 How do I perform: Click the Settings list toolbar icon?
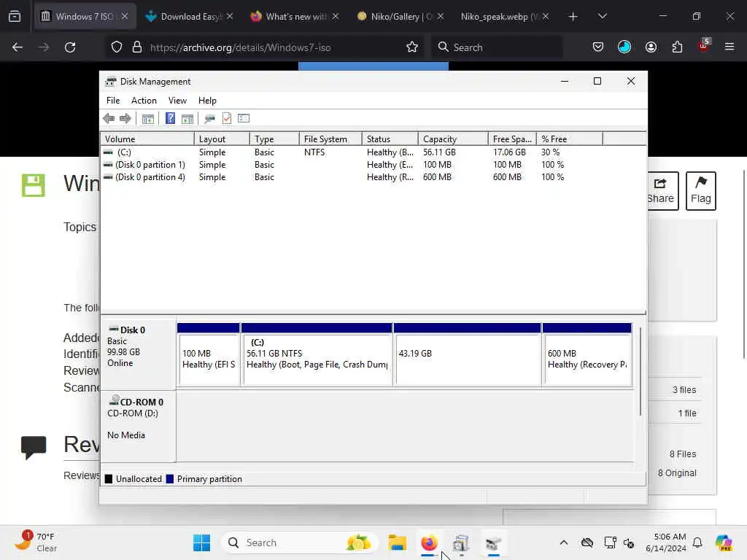click(244, 118)
